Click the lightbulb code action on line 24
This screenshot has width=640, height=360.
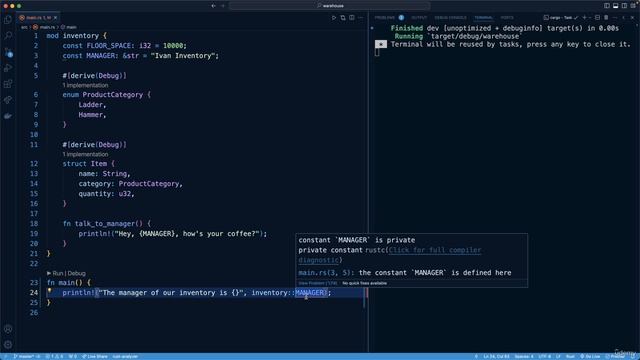[49, 291]
